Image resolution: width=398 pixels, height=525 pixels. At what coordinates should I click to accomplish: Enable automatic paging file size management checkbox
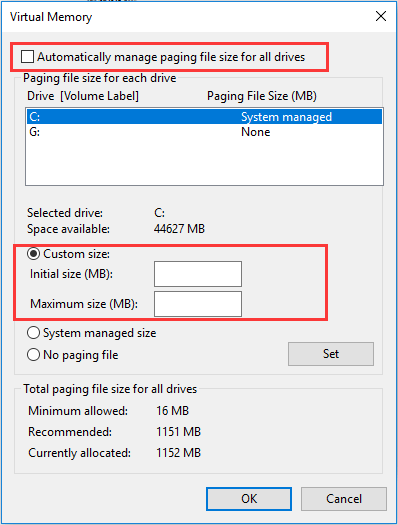tap(27, 57)
